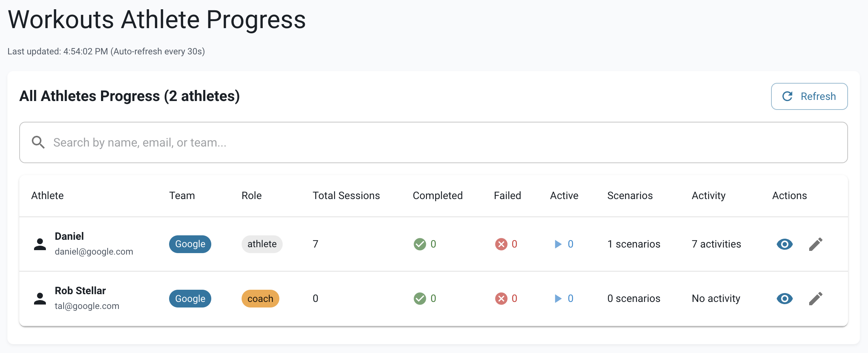This screenshot has width=868, height=353.
Task: Open the Google team badge for Daniel
Action: point(190,244)
